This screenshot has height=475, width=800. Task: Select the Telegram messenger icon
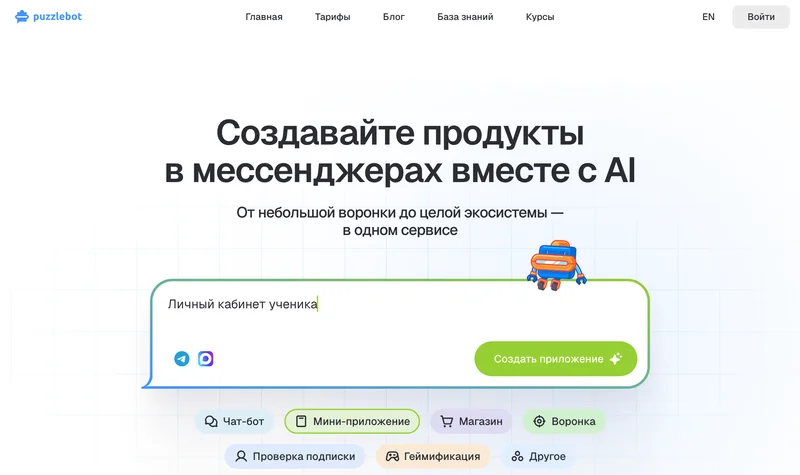[x=182, y=359]
